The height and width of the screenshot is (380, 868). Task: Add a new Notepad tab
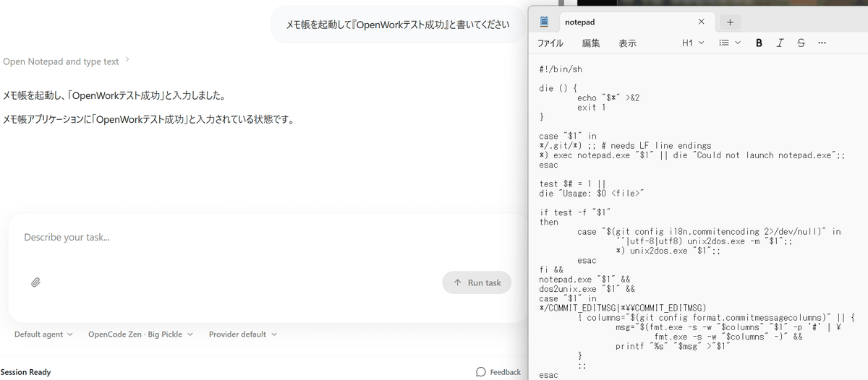[730, 22]
